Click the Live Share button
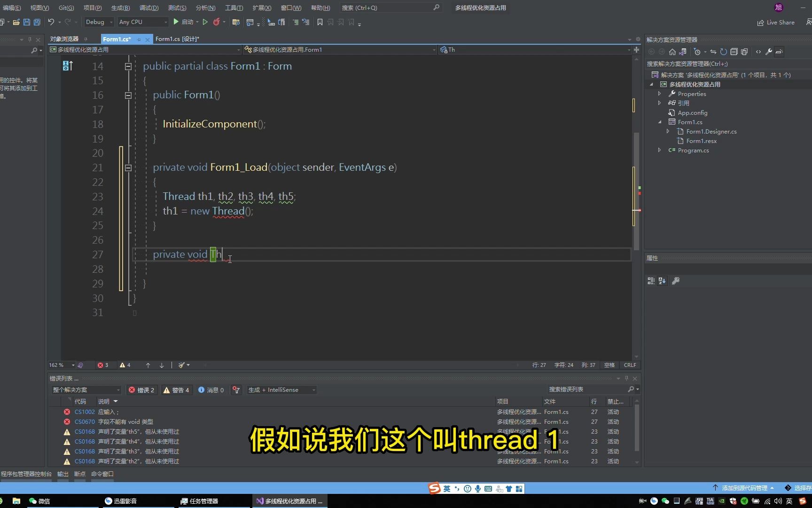This screenshot has height=508, width=812. point(775,23)
